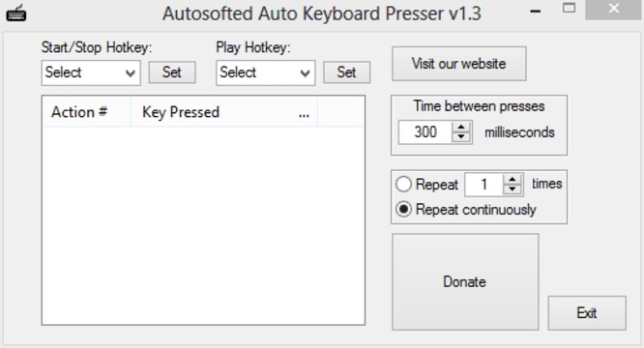
Task: Open Visit our website button
Action: tap(458, 64)
